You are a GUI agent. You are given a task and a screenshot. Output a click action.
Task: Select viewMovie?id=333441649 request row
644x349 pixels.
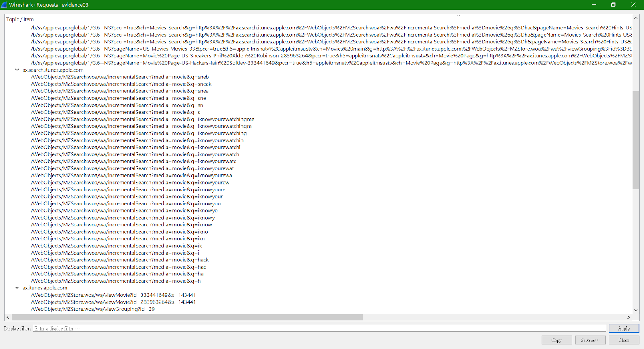click(x=114, y=295)
